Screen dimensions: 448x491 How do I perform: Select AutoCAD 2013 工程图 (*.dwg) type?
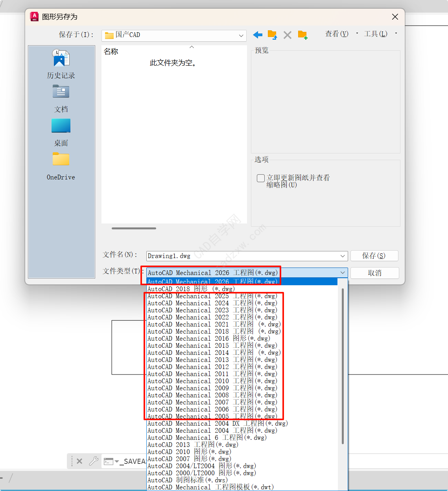click(242, 445)
